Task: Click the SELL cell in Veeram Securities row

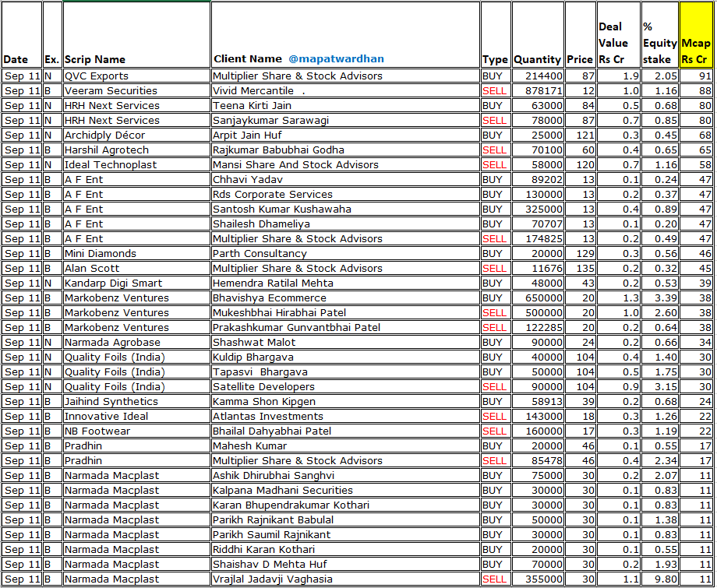Action: [496, 90]
